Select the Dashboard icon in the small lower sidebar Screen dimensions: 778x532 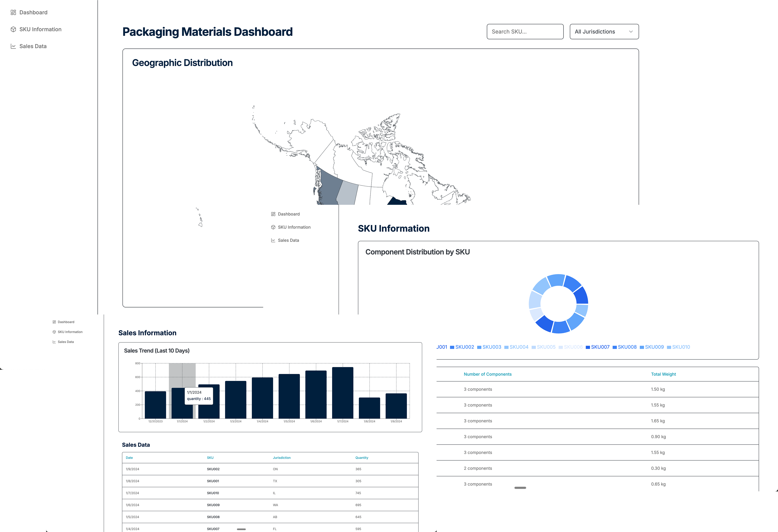click(x=54, y=322)
